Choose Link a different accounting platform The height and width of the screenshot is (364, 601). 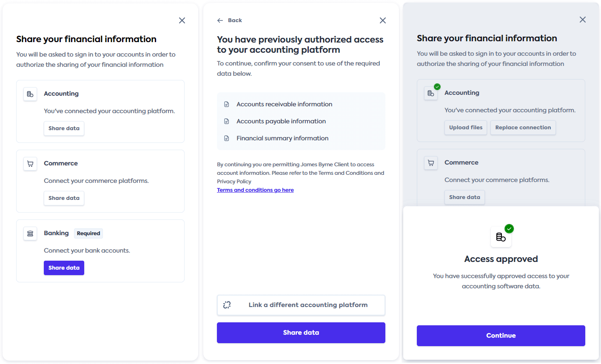pyautogui.click(x=301, y=305)
